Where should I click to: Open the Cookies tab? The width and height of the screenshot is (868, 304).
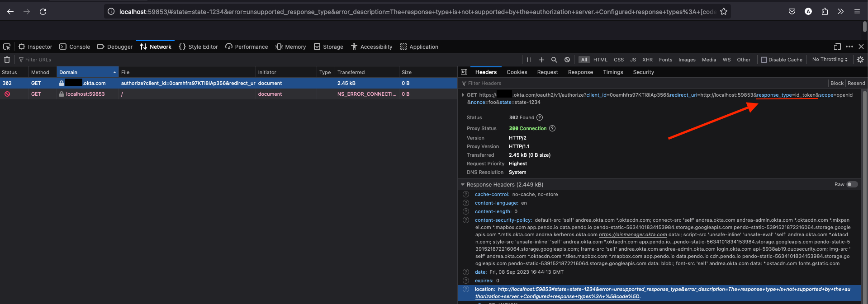click(517, 72)
